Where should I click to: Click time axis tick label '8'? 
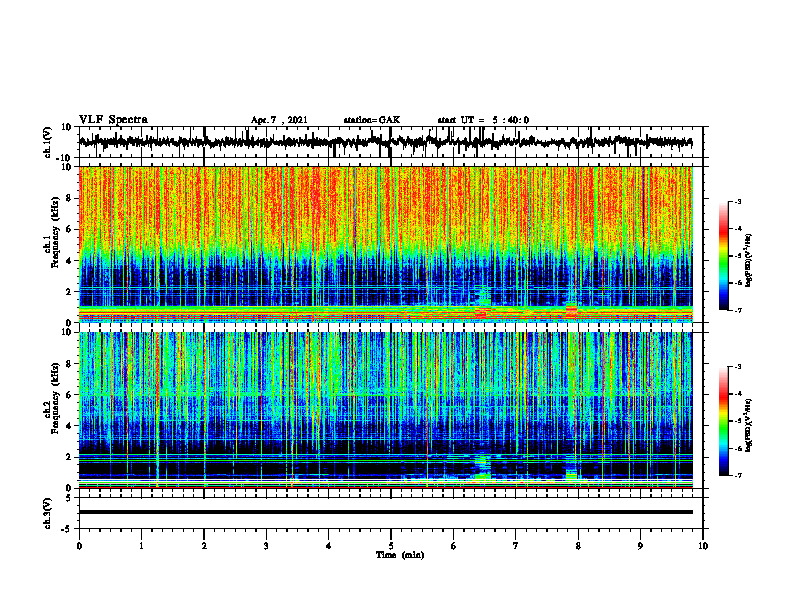pos(578,546)
